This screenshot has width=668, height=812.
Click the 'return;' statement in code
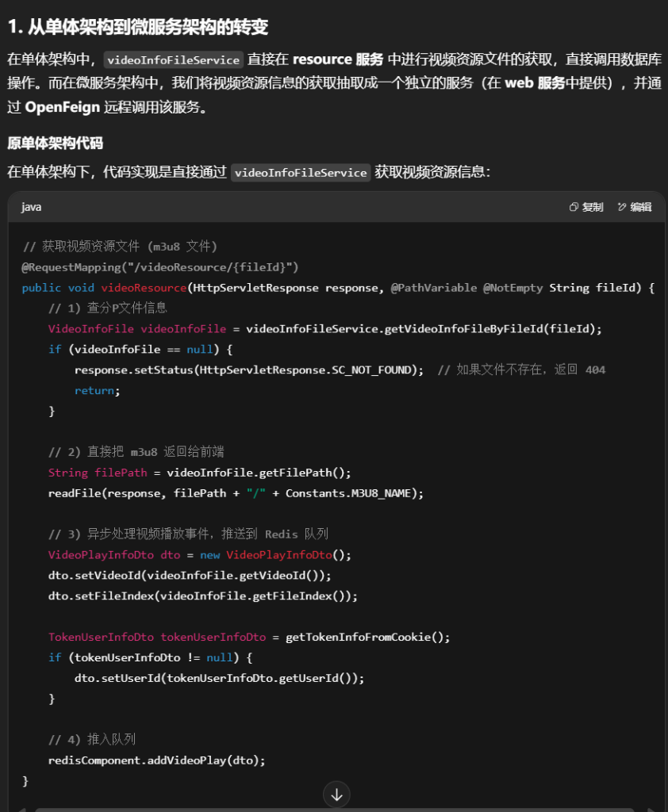97,390
